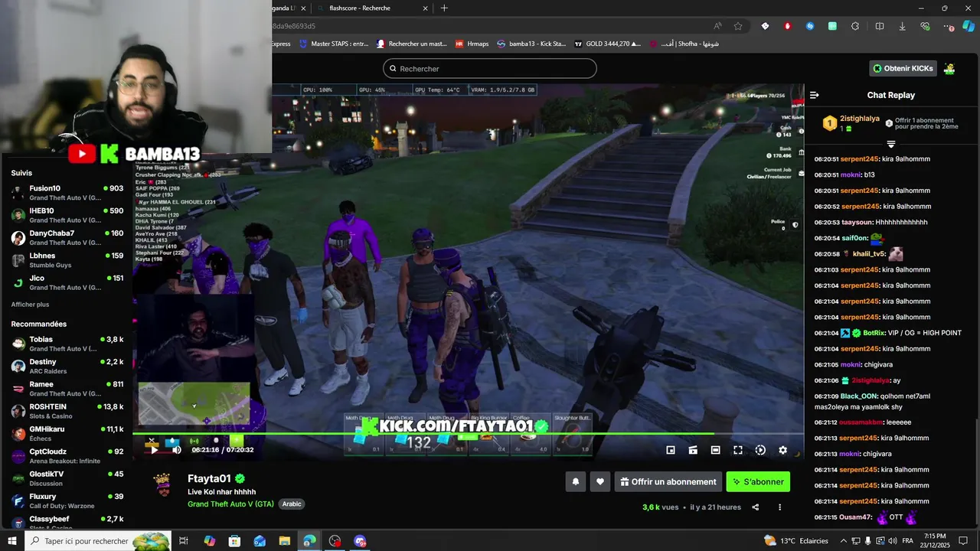The height and width of the screenshot is (551, 980).
Task: Click the Ftayta01 channel name
Action: [x=209, y=478]
